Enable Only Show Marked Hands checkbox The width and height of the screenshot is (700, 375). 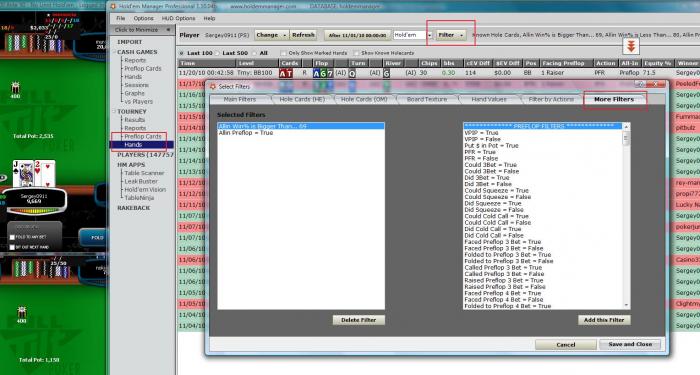tap(283, 53)
